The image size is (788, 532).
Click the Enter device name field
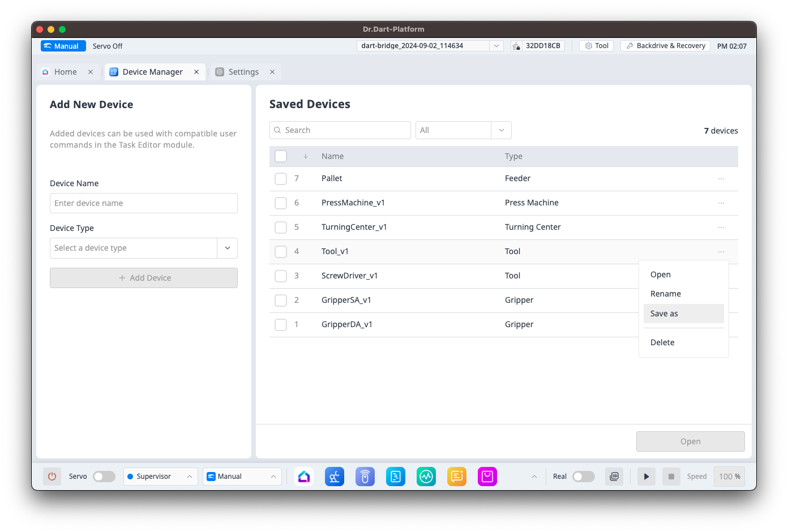(144, 203)
